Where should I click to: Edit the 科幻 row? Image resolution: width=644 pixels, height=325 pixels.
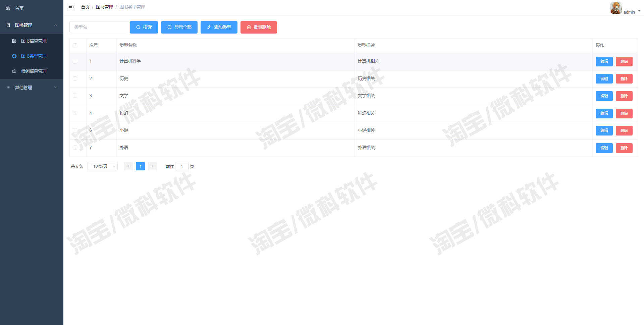pos(604,113)
